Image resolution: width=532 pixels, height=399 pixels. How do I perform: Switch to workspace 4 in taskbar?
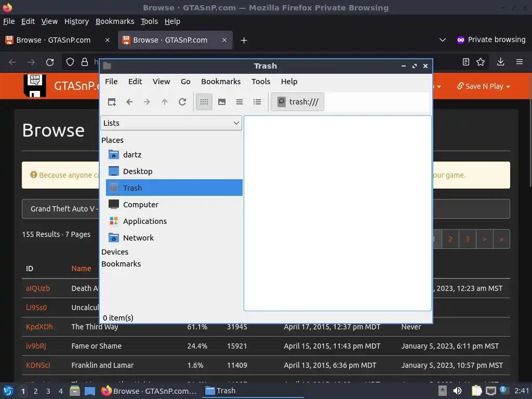click(x=60, y=391)
